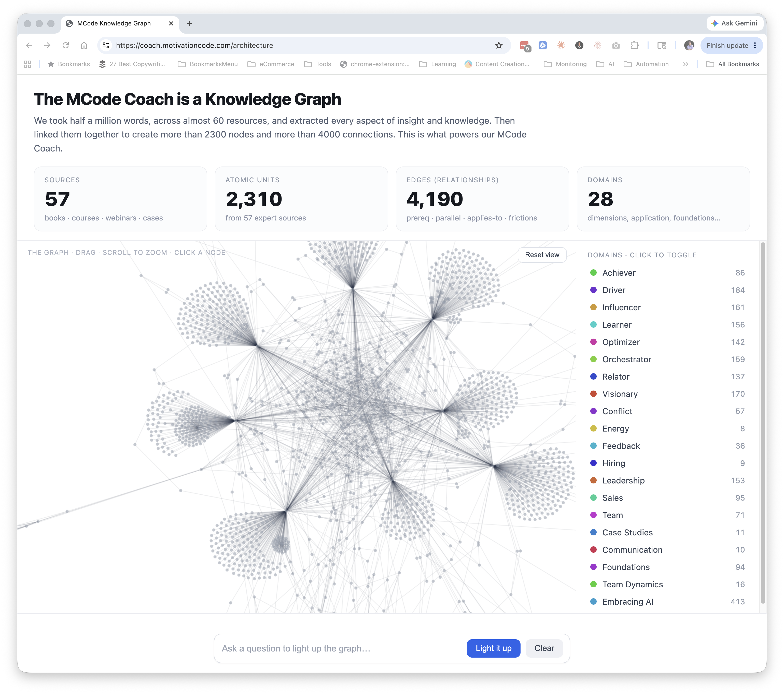Viewport: 784px width, 694px height.
Task: Toggle the Leadership domain row
Action: [x=667, y=480]
